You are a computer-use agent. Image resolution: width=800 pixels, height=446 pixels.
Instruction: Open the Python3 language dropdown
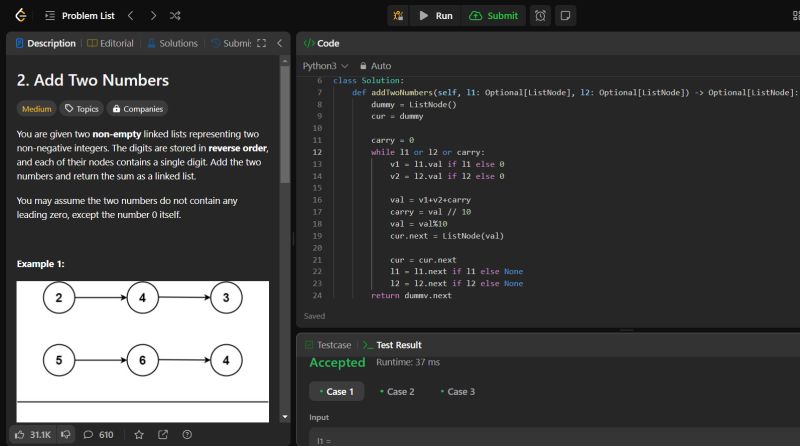(325, 66)
